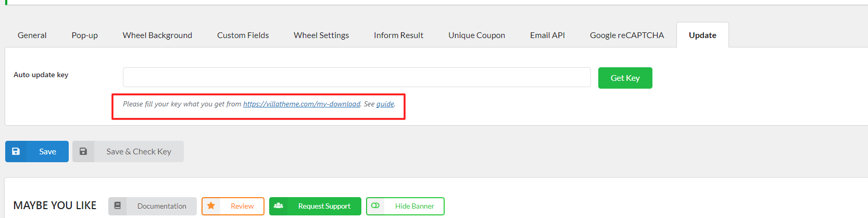Screen dimensions: 868x218
Task: Switch to Unique Coupon tab
Action: (x=476, y=35)
